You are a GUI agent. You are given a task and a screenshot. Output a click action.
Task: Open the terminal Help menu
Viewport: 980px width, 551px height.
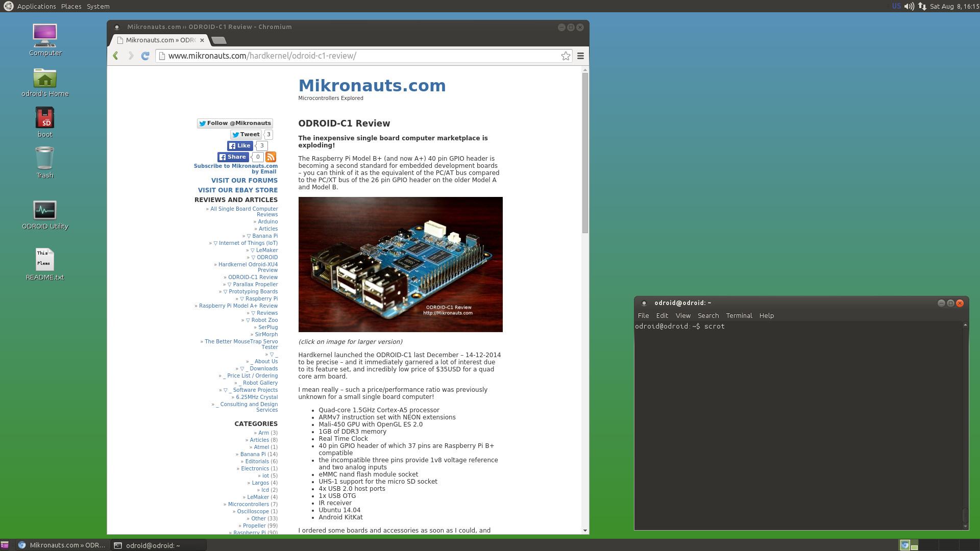tap(766, 316)
